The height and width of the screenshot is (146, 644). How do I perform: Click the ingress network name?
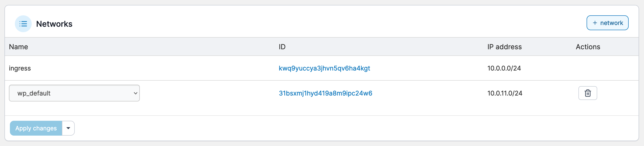(x=20, y=68)
